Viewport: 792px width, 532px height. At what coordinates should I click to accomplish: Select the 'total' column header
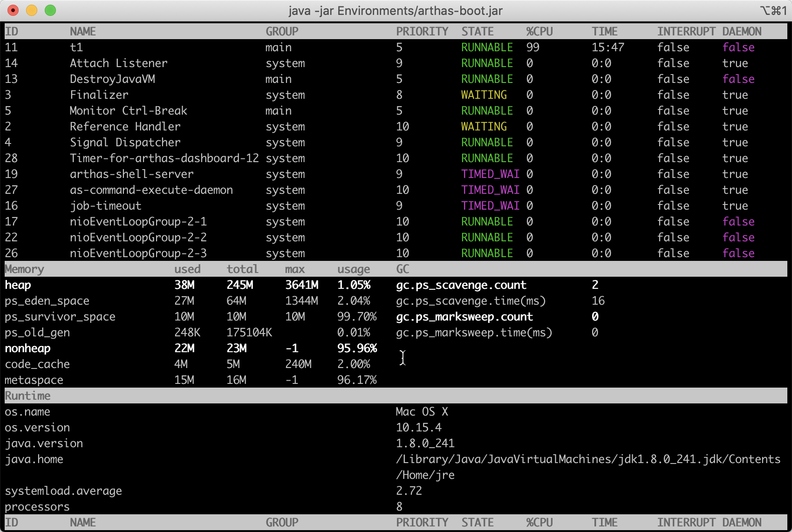coord(242,269)
